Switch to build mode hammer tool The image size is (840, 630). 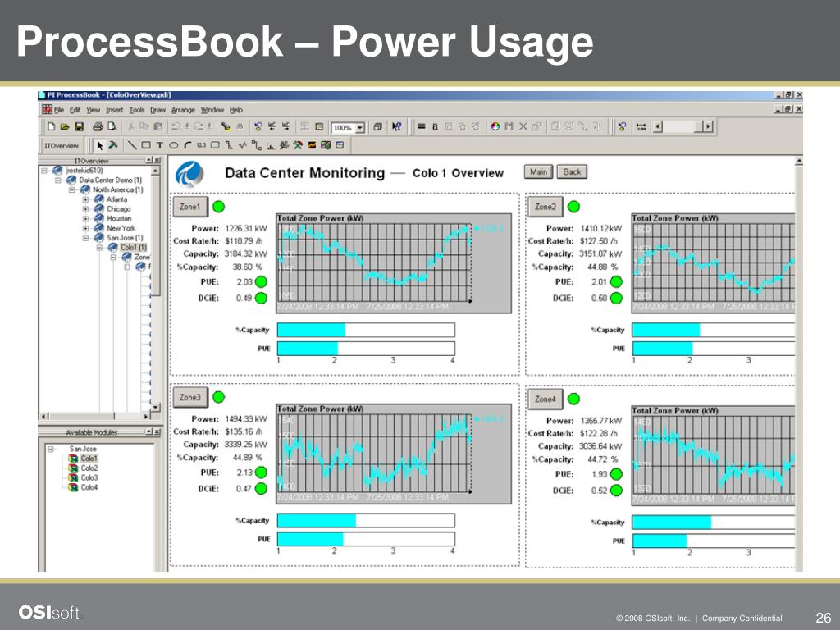click(x=113, y=145)
